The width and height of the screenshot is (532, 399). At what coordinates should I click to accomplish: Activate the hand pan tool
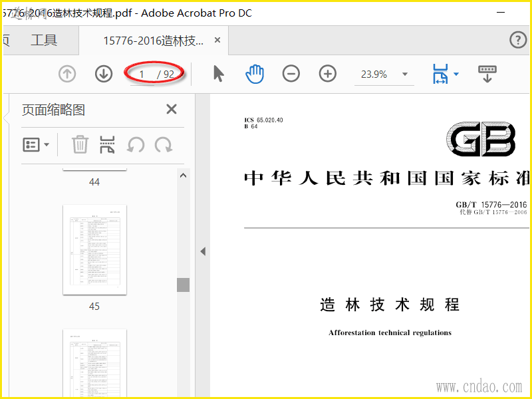pos(255,74)
